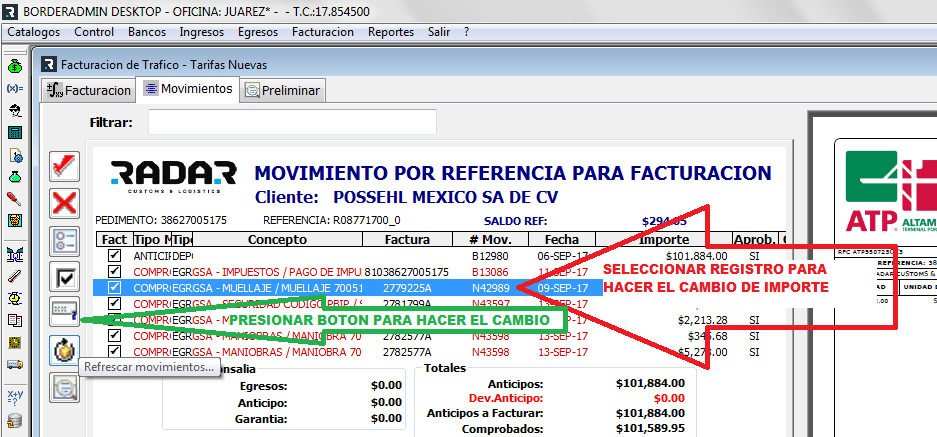Click the $101,884.00 importe in ANTICI row
The image size is (937, 437).
click(696, 255)
